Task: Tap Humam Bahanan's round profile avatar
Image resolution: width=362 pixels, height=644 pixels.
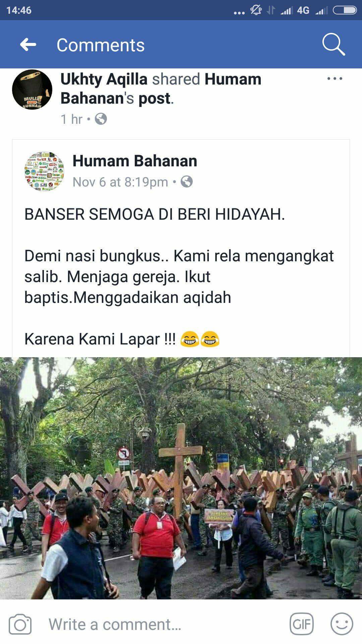Action: [45, 171]
